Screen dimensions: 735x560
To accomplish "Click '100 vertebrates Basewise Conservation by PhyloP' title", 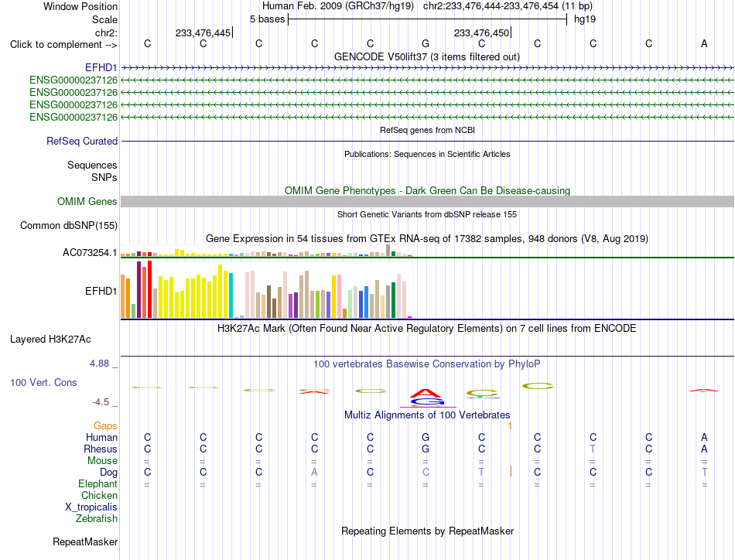I will pos(427,364).
